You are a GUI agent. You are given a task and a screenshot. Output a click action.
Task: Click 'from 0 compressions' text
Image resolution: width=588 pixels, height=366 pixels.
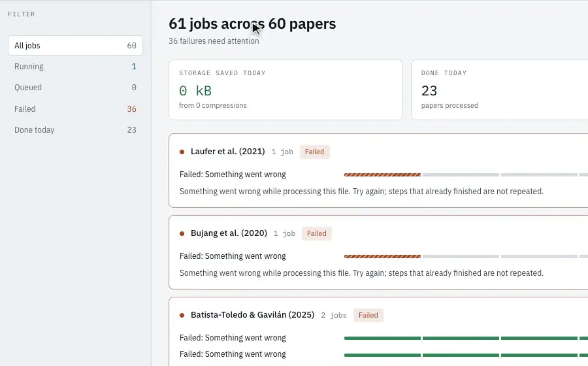click(213, 105)
